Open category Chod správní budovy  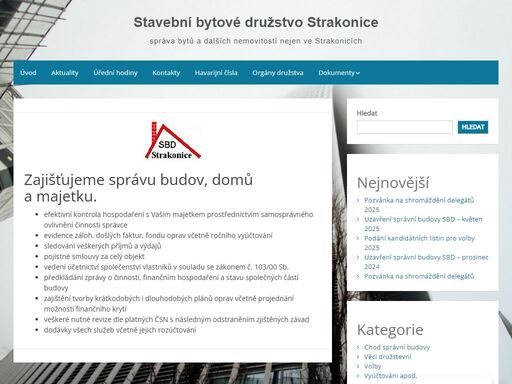(397, 347)
